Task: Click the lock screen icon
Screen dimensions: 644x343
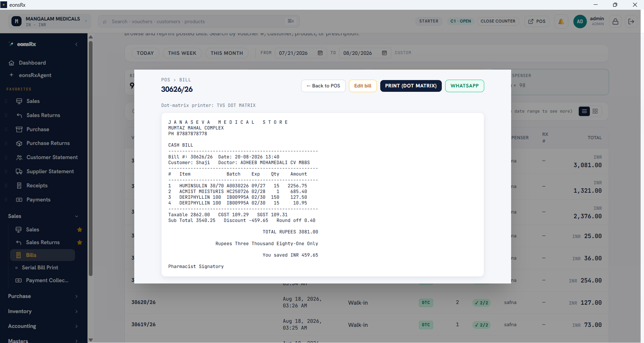Action: coord(615,22)
